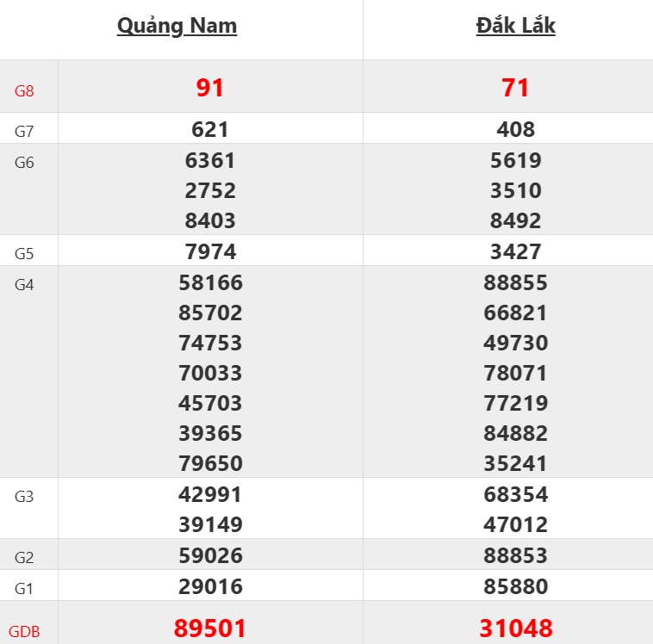This screenshot has height=644, width=653.
Task: Click the G8 prize row label
Action: pos(24,90)
